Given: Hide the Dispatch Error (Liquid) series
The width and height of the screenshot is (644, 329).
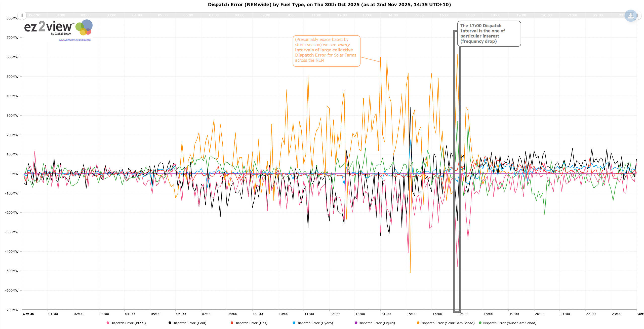Looking at the screenshot, I should [377, 323].
